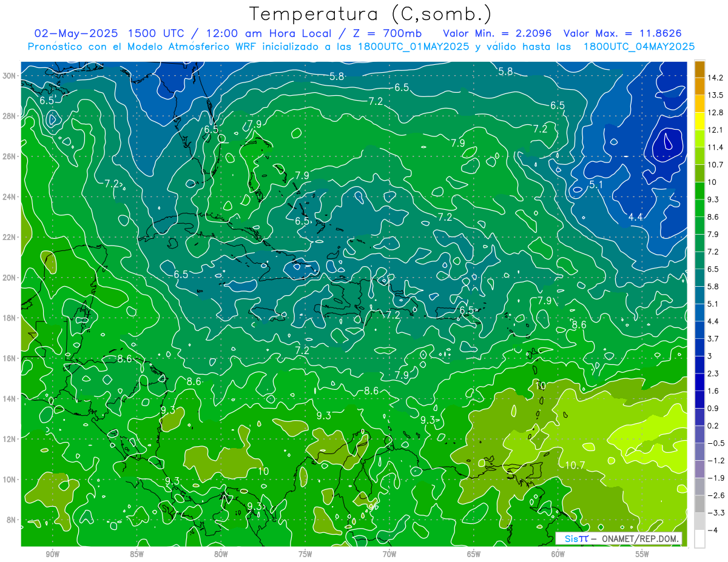Click "Valor Min. = 2.2096" in the header

[x=497, y=33]
